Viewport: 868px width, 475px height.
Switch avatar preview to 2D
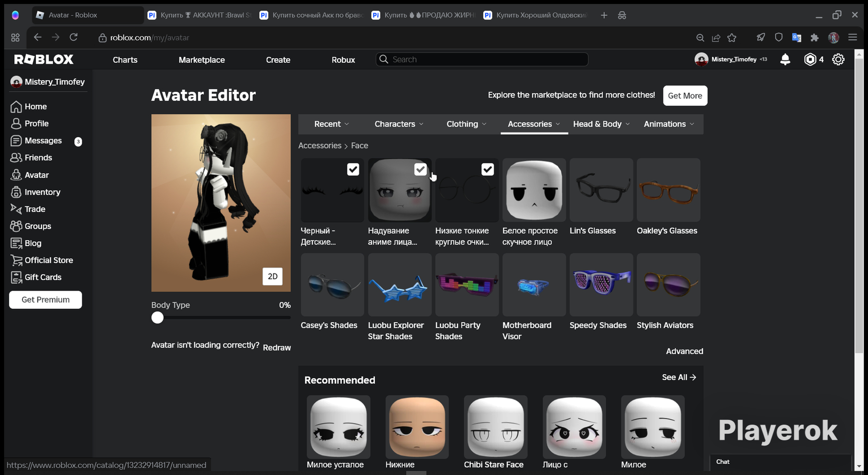tap(272, 276)
